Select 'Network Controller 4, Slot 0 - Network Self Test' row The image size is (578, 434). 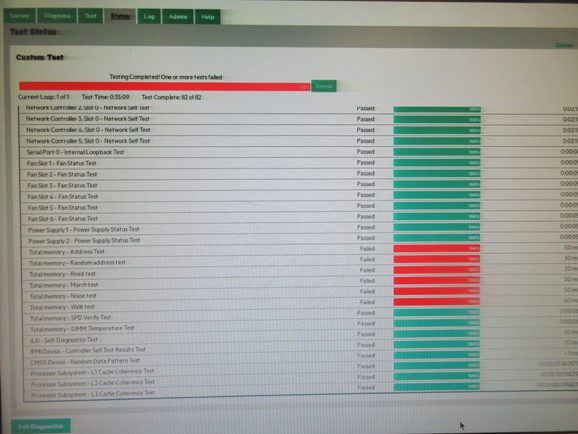(x=299, y=130)
